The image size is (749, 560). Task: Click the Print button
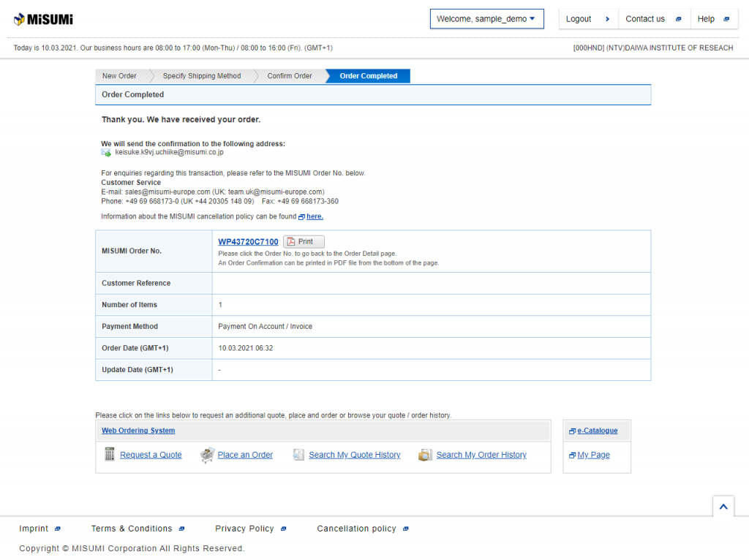(x=304, y=241)
